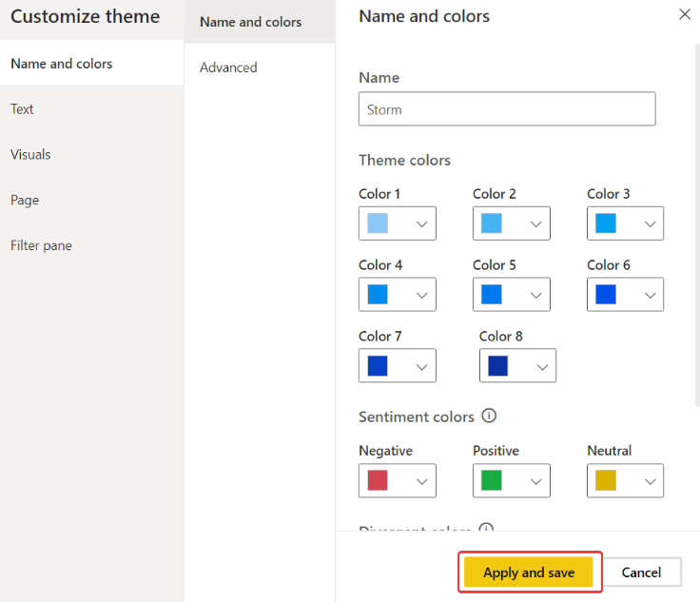This screenshot has height=602, width=700.
Task: Open the Color 3 dropdown arrow
Action: [650, 223]
